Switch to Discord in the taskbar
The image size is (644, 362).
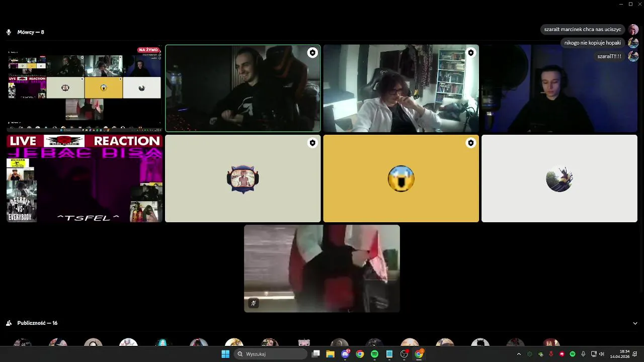(x=345, y=354)
